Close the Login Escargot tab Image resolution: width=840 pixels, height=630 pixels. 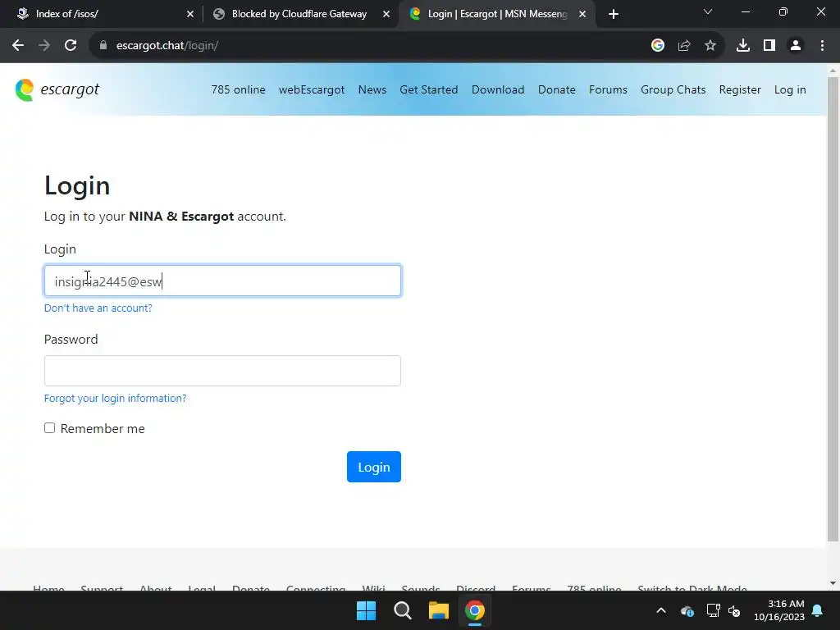pyautogui.click(x=582, y=14)
